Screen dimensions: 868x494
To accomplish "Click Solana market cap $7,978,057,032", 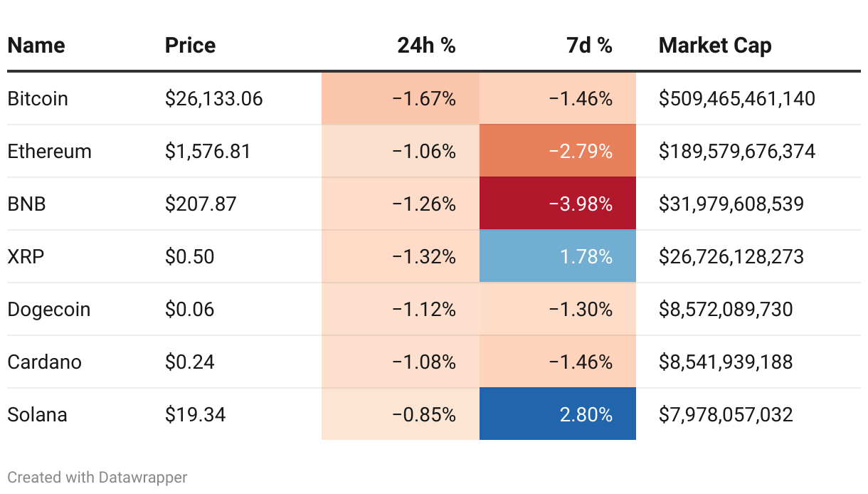I will [x=726, y=414].
